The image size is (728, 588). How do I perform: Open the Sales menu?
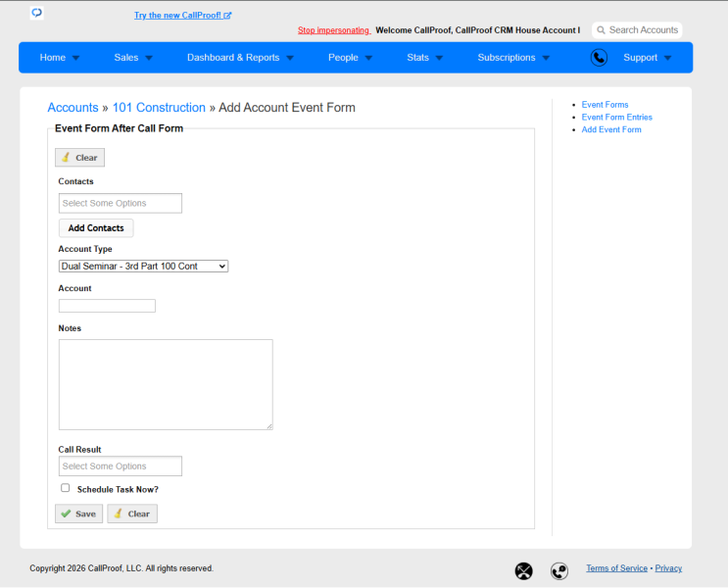point(126,58)
